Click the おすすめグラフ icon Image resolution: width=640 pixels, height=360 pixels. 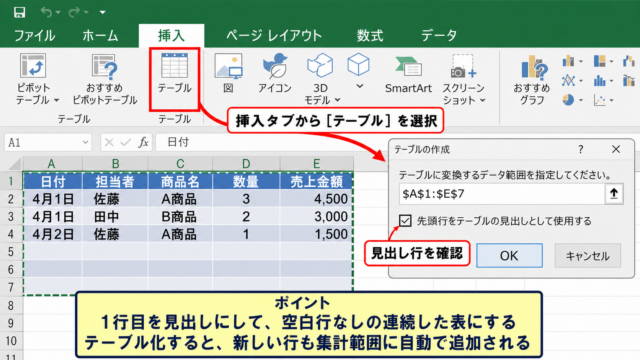pyautogui.click(x=534, y=67)
